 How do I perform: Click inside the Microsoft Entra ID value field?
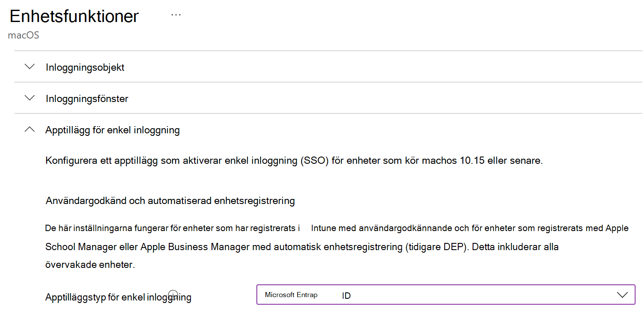point(381,294)
